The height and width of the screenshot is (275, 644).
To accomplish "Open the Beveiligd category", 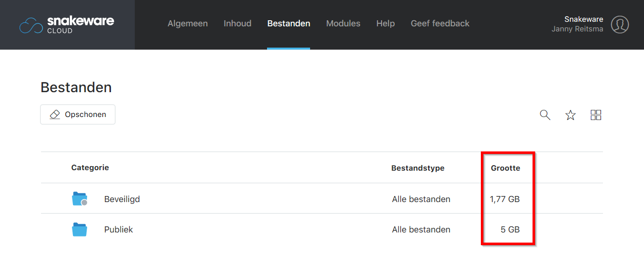I will (122, 199).
